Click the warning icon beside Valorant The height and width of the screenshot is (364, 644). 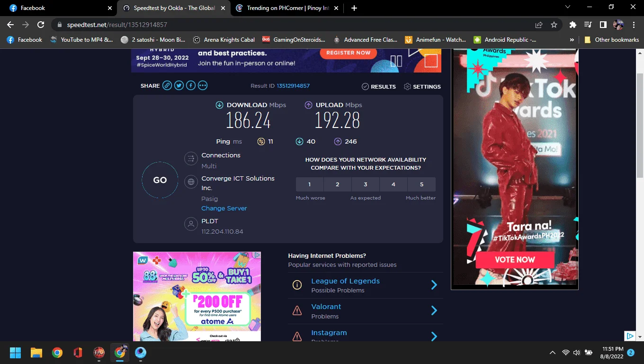(297, 310)
